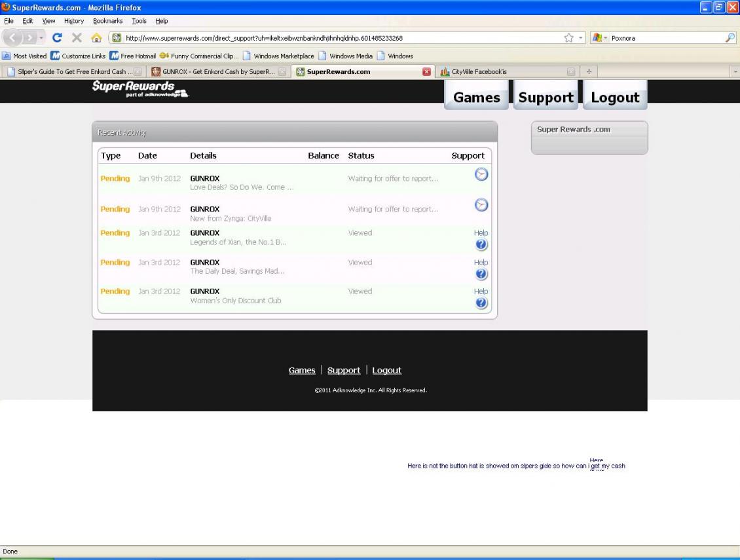The height and width of the screenshot is (560, 740).
Task: Click the URL address bar field
Action: tap(327, 38)
